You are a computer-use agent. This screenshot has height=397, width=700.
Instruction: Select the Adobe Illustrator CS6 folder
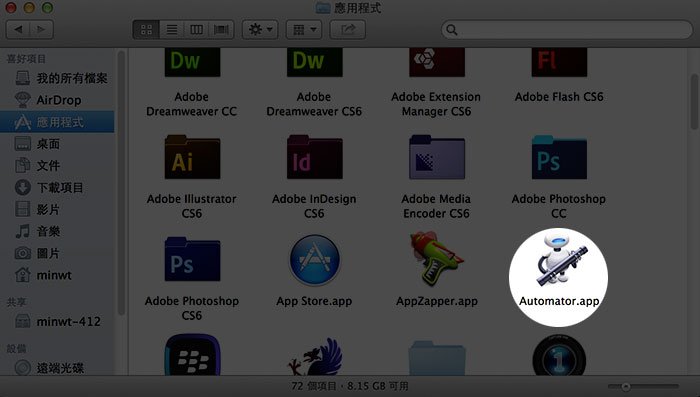tap(192, 158)
